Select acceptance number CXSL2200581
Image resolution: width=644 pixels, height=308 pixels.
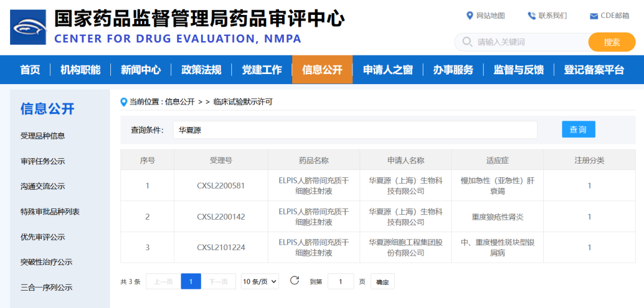(221, 186)
